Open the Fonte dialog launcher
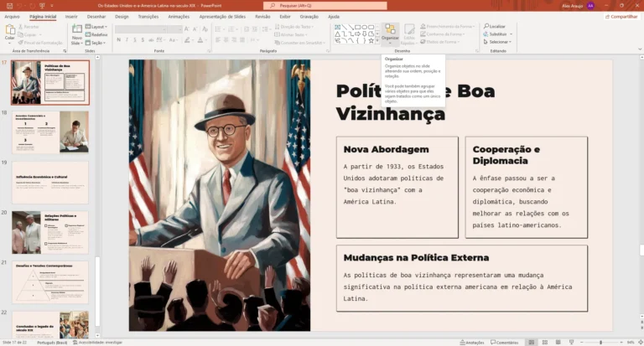This screenshot has height=346, width=644. coord(209,51)
